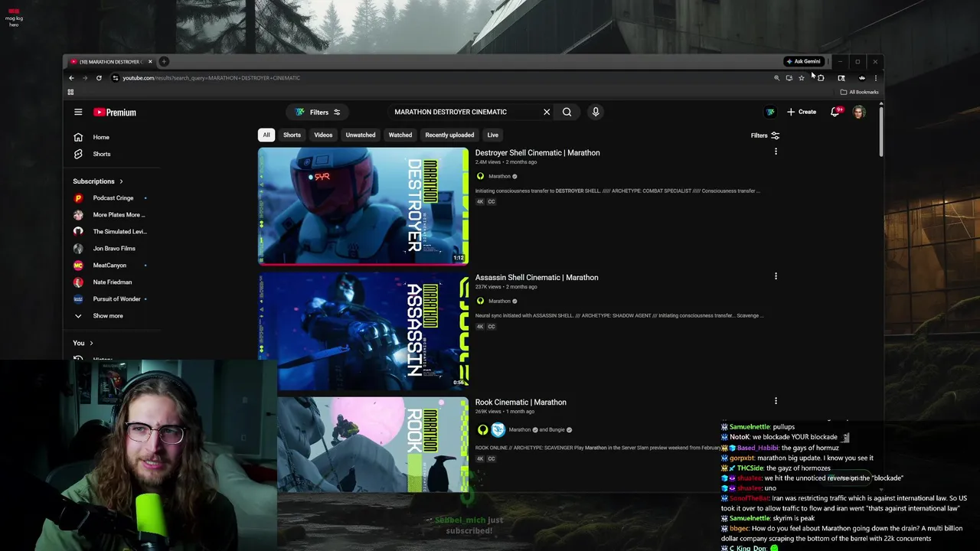Expand Show more subscriptions
This screenshot has width=980, height=551.
[108, 315]
